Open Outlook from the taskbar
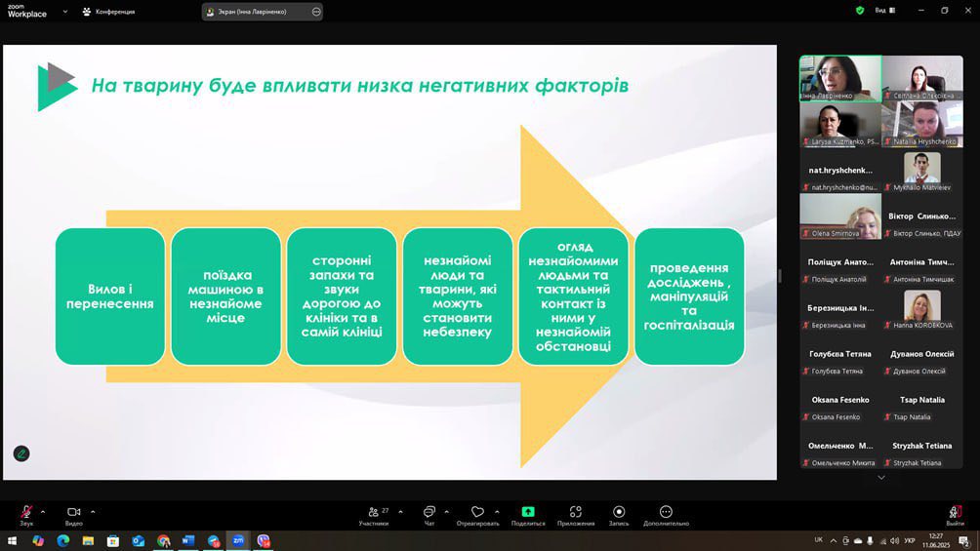The image size is (980, 551). point(139,540)
